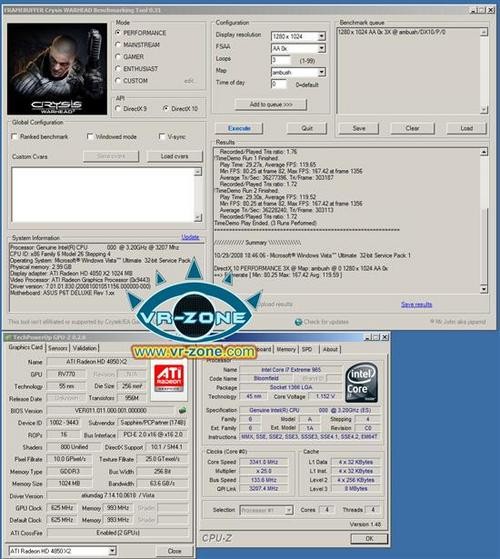Image resolution: width=500 pixels, height=559 pixels.
Task: Open the Sensors tab in GPU-Z
Action: click(57, 348)
